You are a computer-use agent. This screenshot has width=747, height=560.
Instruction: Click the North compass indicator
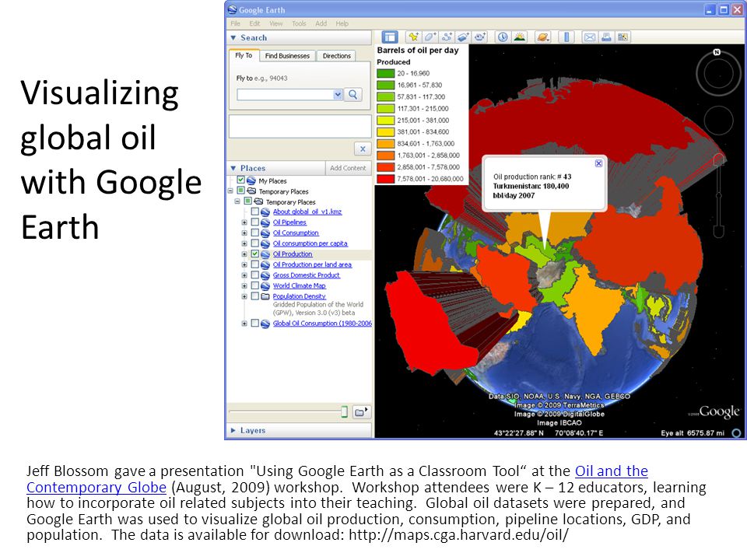[x=717, y=52]
